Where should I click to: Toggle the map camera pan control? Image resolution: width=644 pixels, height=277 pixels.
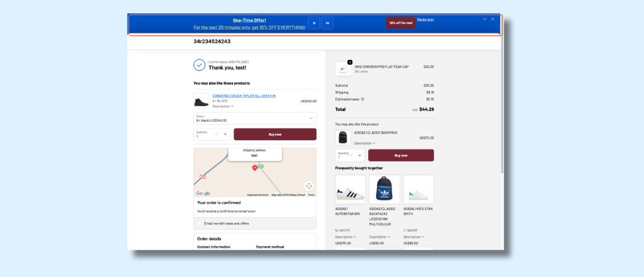[x=309, y=186]
